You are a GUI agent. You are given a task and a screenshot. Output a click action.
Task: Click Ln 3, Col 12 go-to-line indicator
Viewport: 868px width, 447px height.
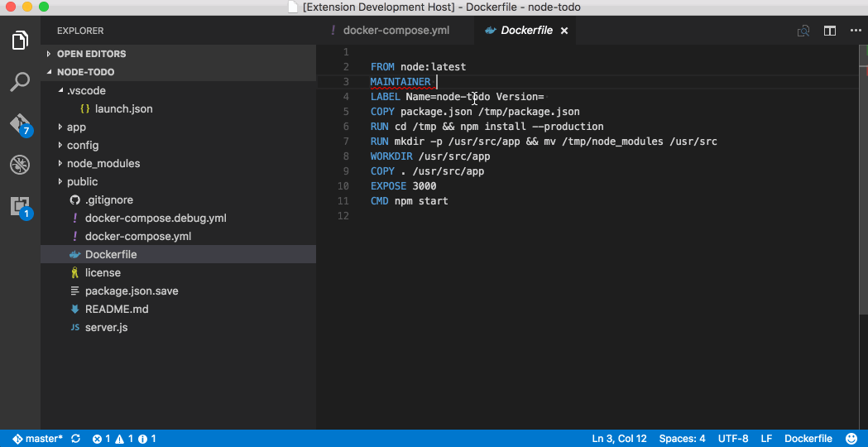pyautogui.click(x=619, y=439)
